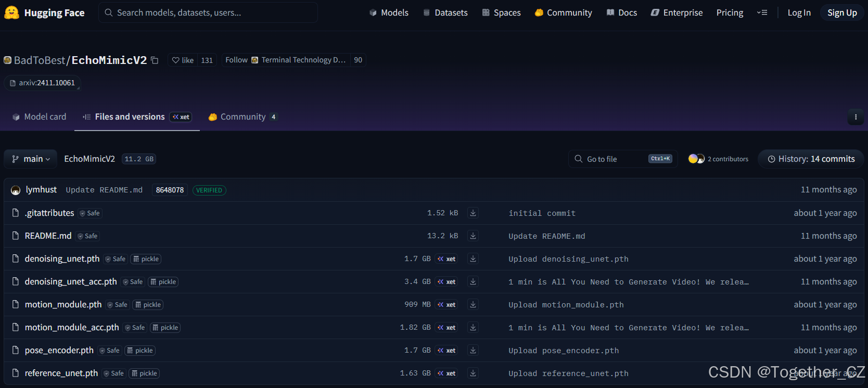
Task: Download reference_unet.pth file
Action: point(473,373)
